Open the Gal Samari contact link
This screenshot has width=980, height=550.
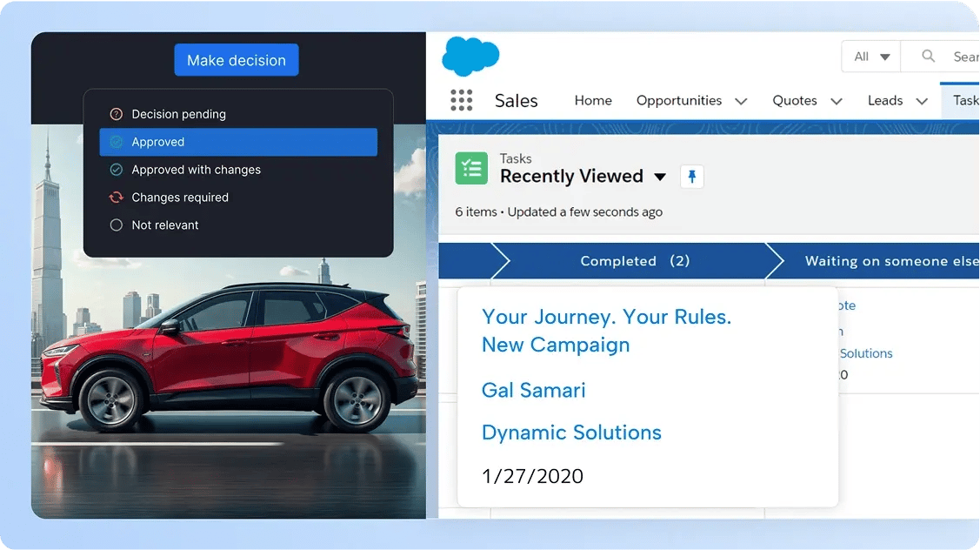(533, 390)
